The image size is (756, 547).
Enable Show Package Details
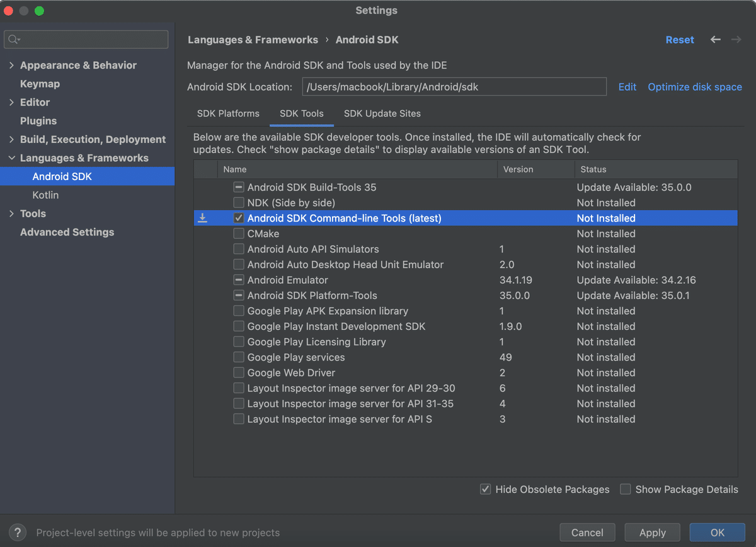(625, 489)
